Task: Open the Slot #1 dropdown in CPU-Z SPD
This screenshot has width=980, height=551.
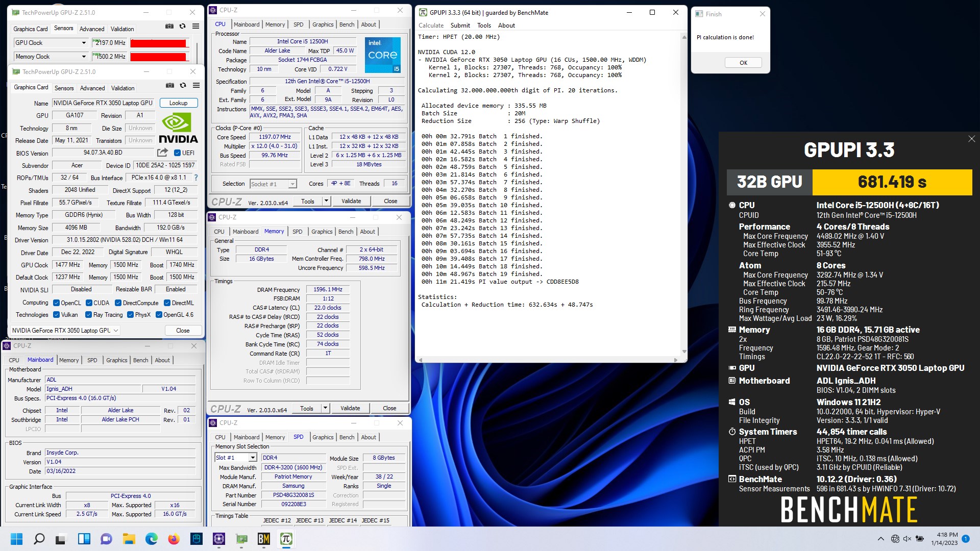Action: tap(235, 458)
